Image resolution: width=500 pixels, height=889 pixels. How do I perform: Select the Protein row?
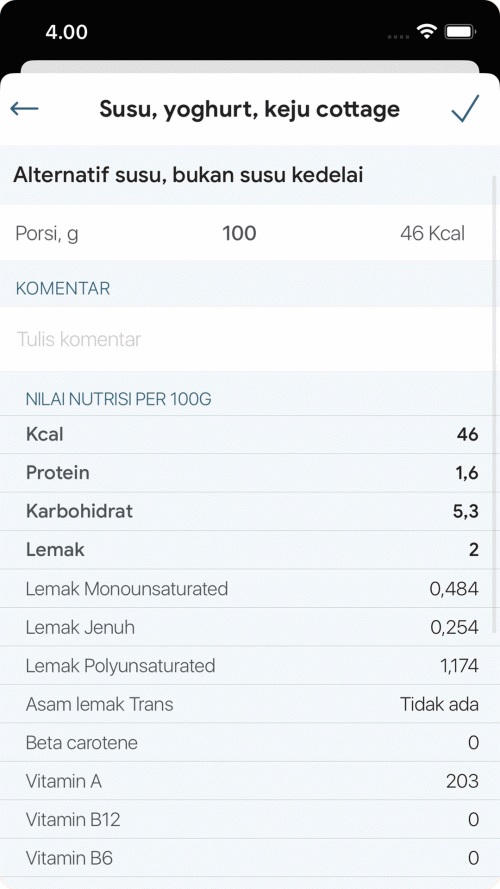coord(250,473)
